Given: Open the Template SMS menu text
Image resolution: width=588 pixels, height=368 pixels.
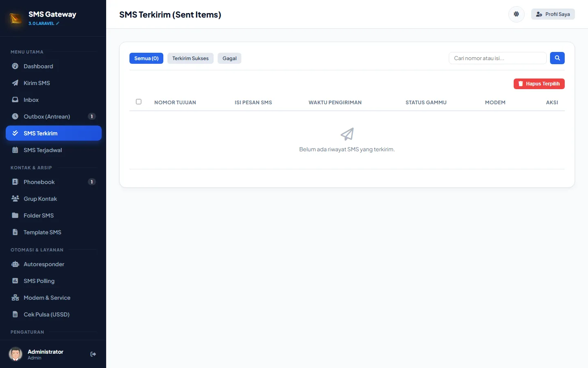Looking at the screenshot, I should tap(42, 232).
